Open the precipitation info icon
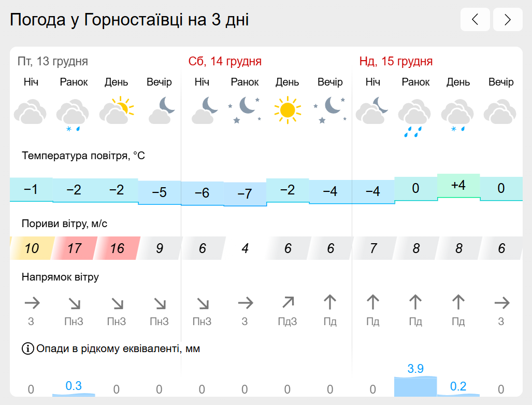The image size is (532, 405). (28, 348)
